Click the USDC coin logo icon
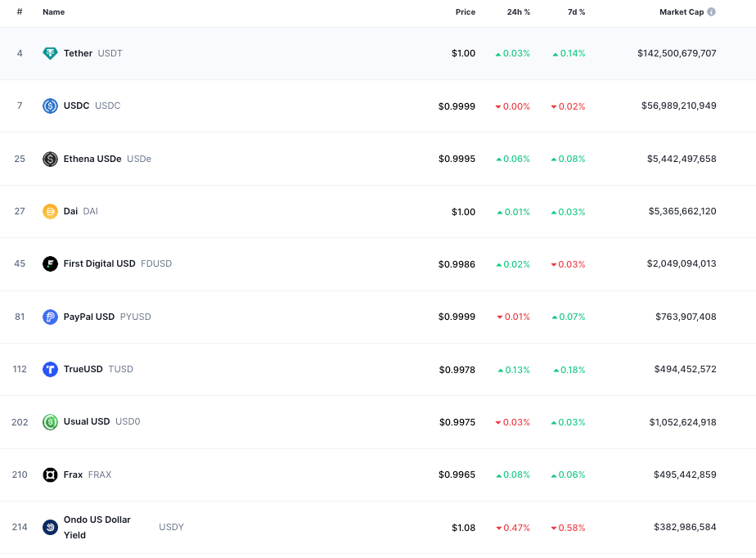The height and width of the screenshot is (558, 756). click(x=50, y=106)
